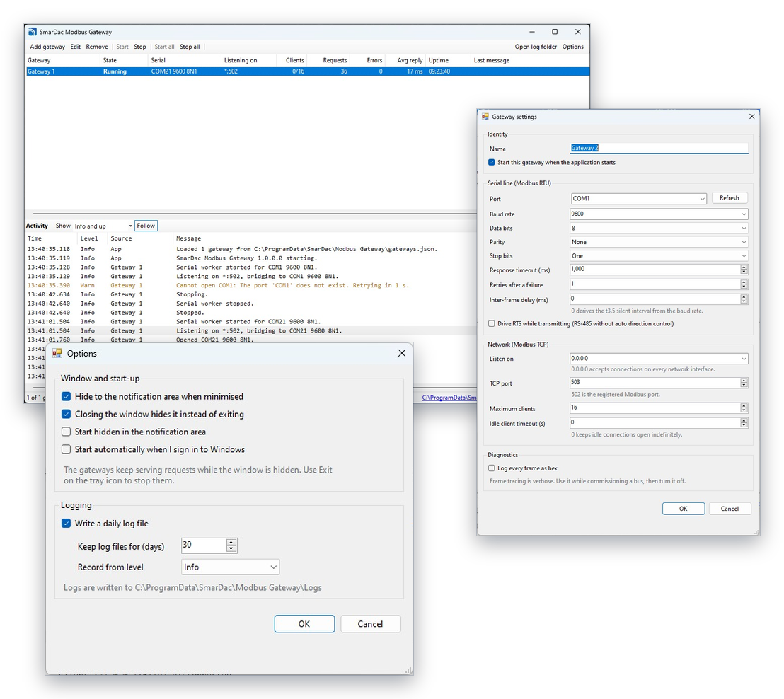Enable Log every frame as hex

pyautogui.click(x=492, y=468)
